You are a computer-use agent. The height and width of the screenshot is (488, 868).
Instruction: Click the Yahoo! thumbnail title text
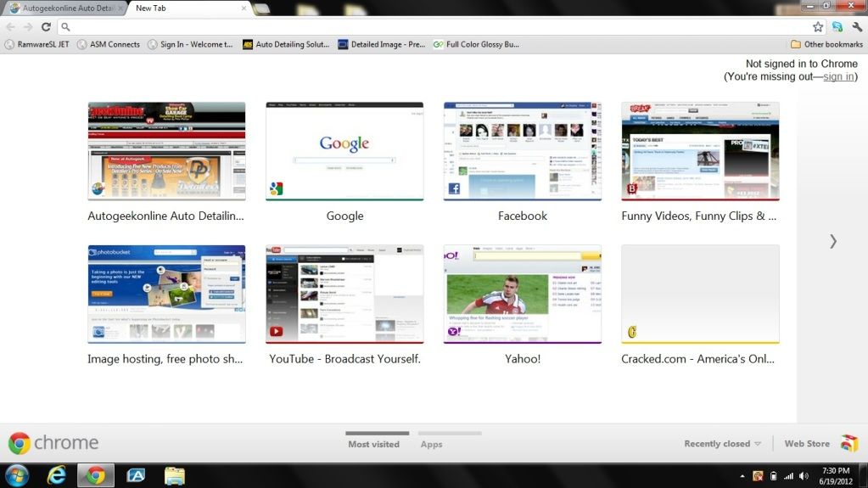(523, 359)
